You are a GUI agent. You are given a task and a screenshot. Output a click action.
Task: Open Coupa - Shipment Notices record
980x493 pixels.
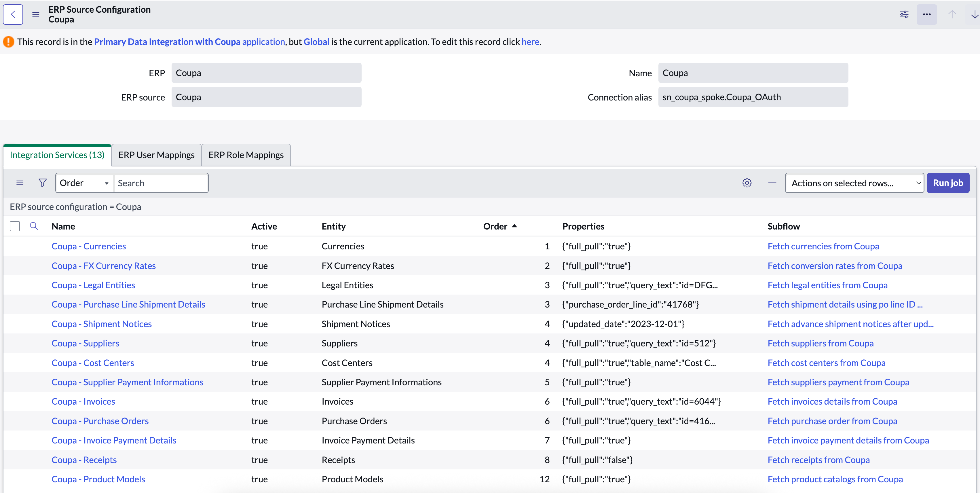click(x=102, y=324)
